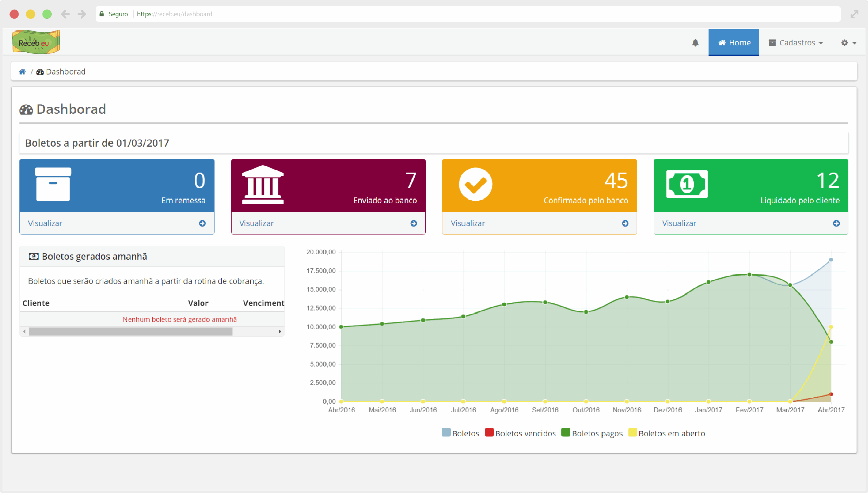Open the Cadastros dropdown menu
This screenshot has height=493, width=868.
(x=795, y=43)
